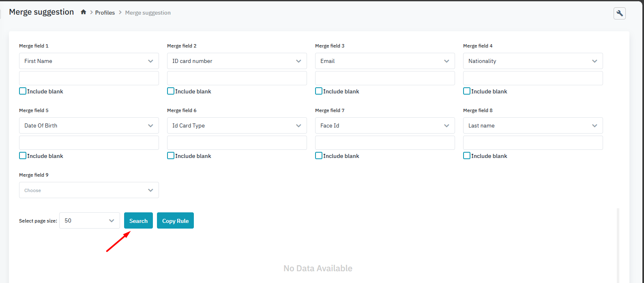Open the ID card number dropdown
This screenshot has width=644, height=283.
pos(237,61)
